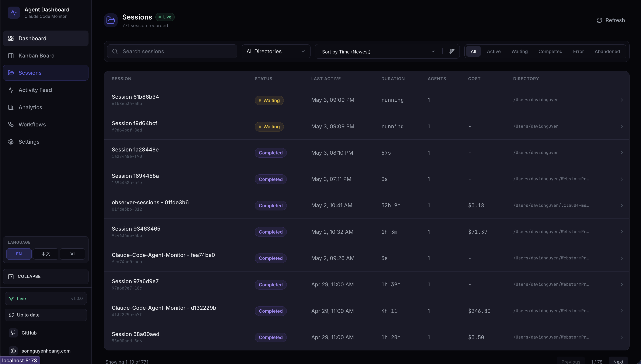This screenshot has width=641, height=364.
Task: Open row arrow for Session 58a00aed
Action: [x=622, y=337]
